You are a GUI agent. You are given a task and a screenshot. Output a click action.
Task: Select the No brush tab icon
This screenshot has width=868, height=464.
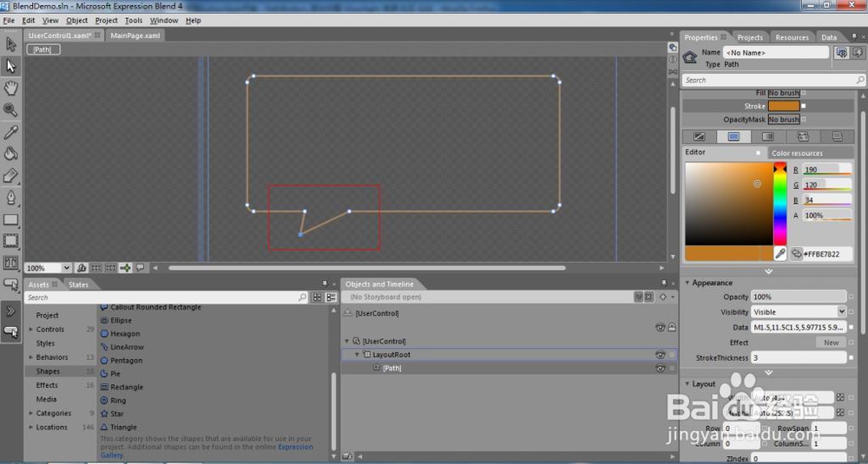point(699,137)
